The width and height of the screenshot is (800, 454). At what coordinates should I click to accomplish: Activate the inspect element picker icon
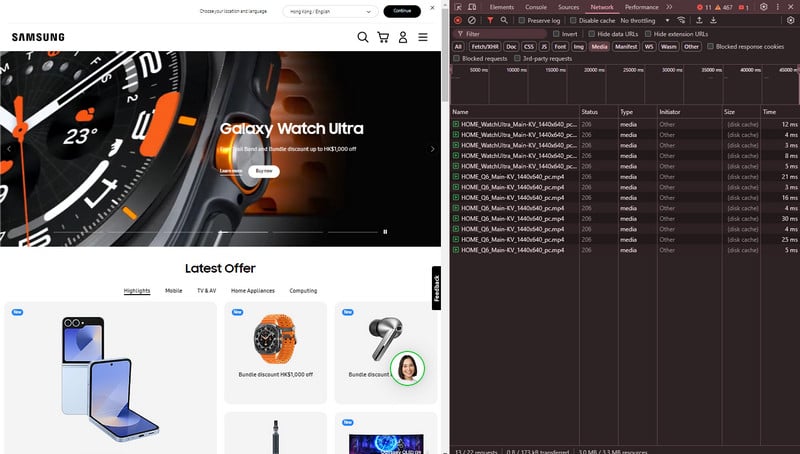tap(458, 7)
